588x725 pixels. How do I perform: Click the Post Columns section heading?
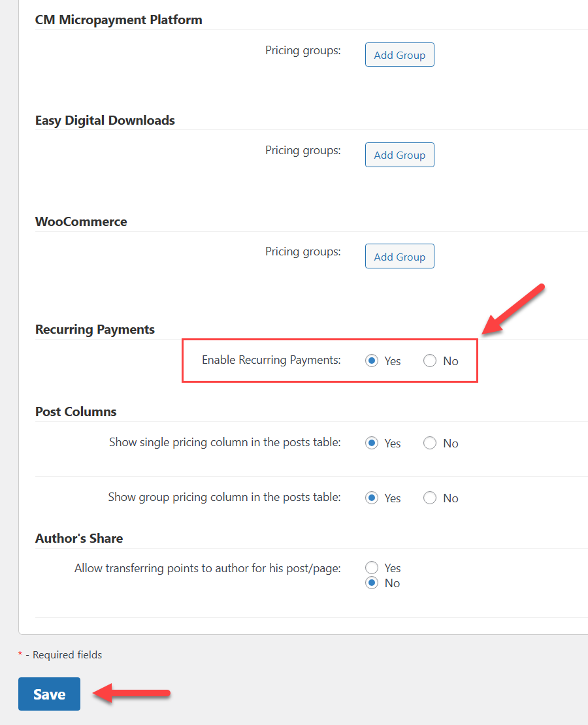click(76, 411)
